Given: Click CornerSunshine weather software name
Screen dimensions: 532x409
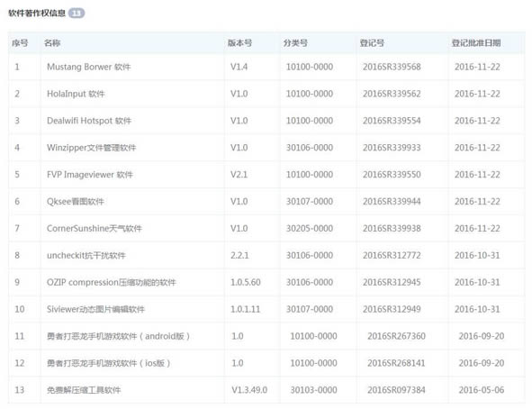Looking at the screenshot, I should coord(95,229).
